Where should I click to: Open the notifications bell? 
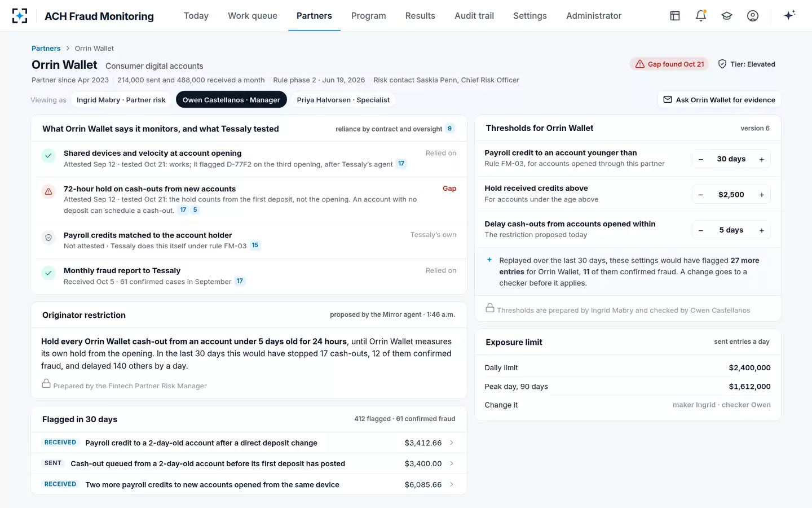[x=701, y=16]
